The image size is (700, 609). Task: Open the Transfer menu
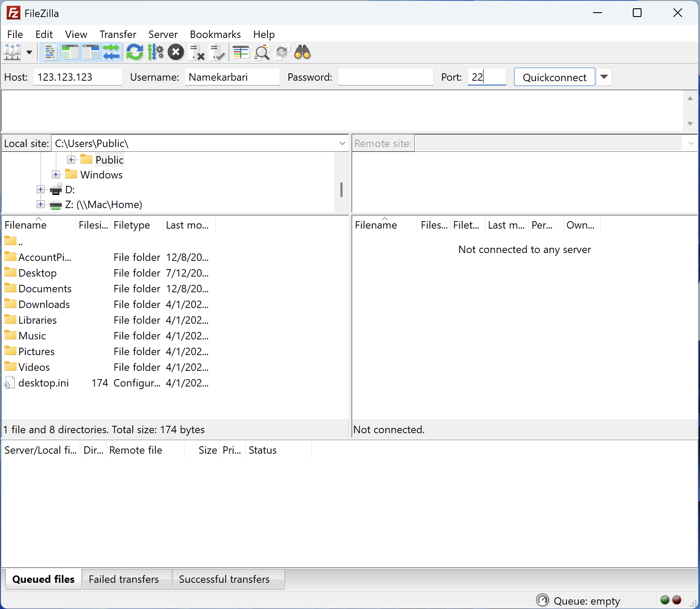118,34
